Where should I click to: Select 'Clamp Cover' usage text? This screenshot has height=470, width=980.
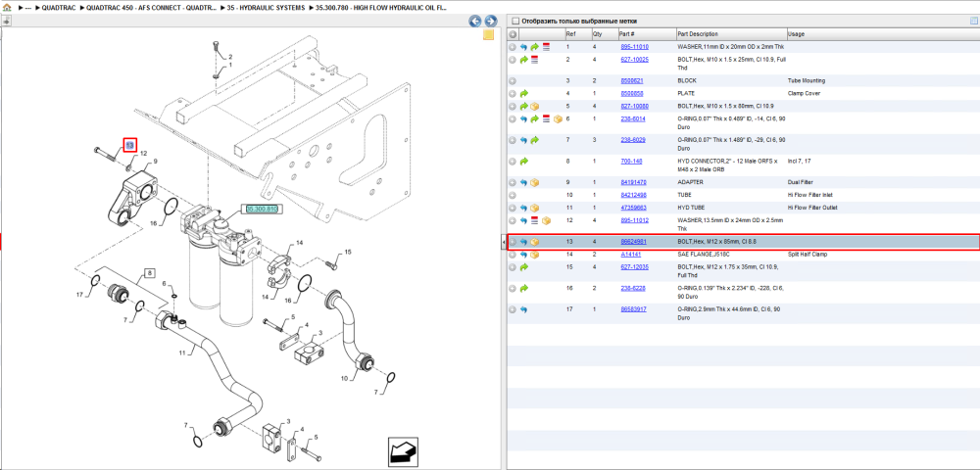pos(805,94)
